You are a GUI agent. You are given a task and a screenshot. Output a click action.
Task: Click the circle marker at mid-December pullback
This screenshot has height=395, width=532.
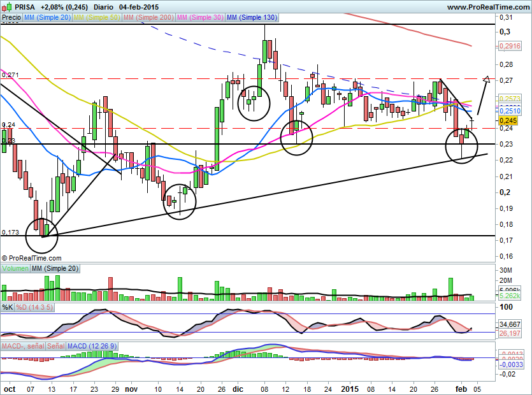(297, 137)
